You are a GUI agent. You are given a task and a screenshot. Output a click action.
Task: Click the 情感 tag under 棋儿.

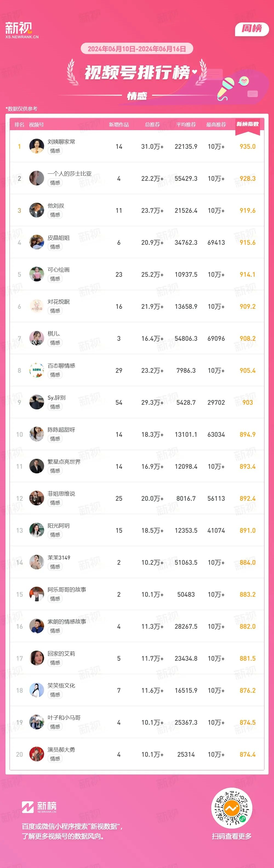click(x=55, y=343)
